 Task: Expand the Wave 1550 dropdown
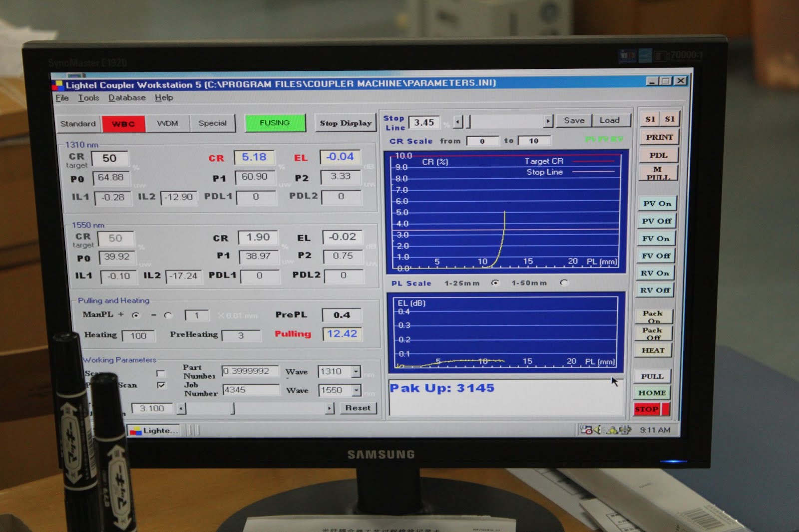(357, 390)
